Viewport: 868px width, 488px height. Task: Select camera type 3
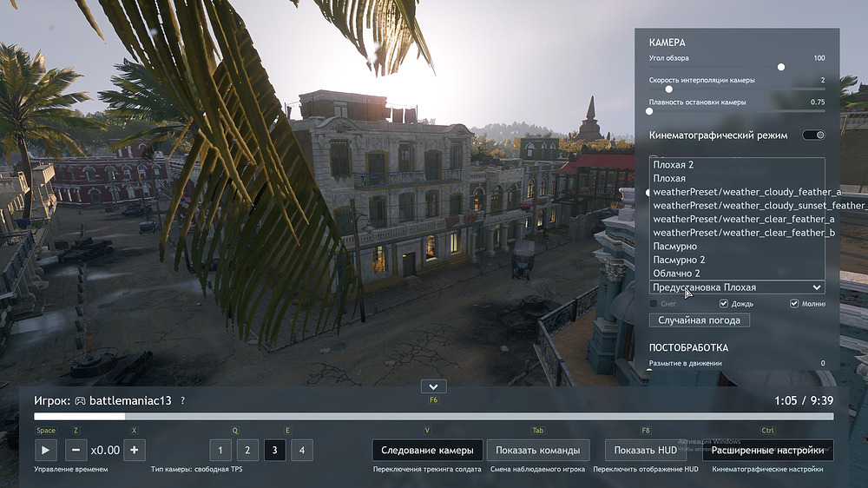click(274, 451)
